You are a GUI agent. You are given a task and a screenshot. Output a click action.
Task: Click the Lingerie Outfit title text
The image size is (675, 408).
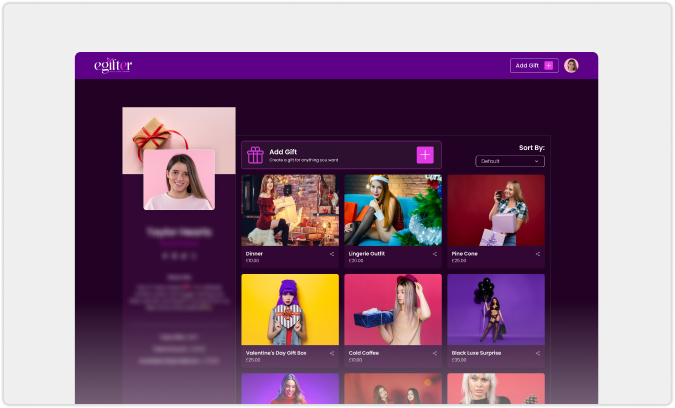pos(367,254)
